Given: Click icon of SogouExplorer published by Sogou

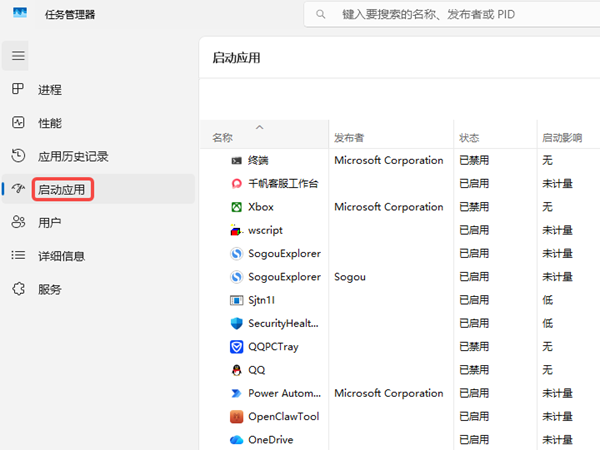Looking at the screenshot, I should tap(236, 277).
